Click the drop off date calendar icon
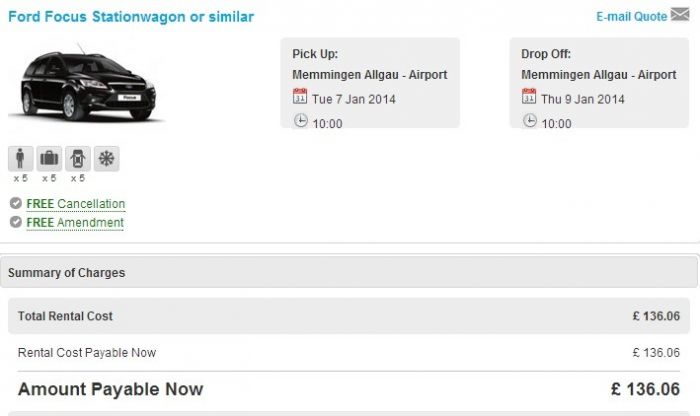The height and width of the screenshot is (416, 700). [x=529, y=96]
